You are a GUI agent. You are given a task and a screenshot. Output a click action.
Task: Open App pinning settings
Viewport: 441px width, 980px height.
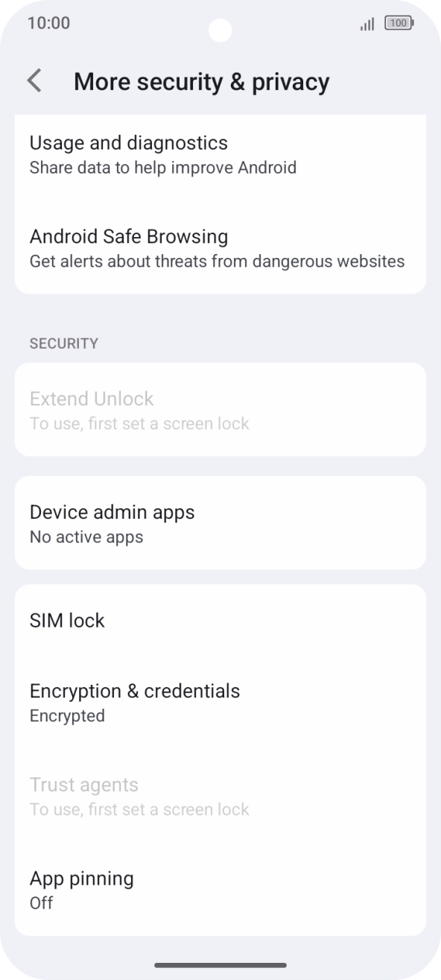pos(82,879)
